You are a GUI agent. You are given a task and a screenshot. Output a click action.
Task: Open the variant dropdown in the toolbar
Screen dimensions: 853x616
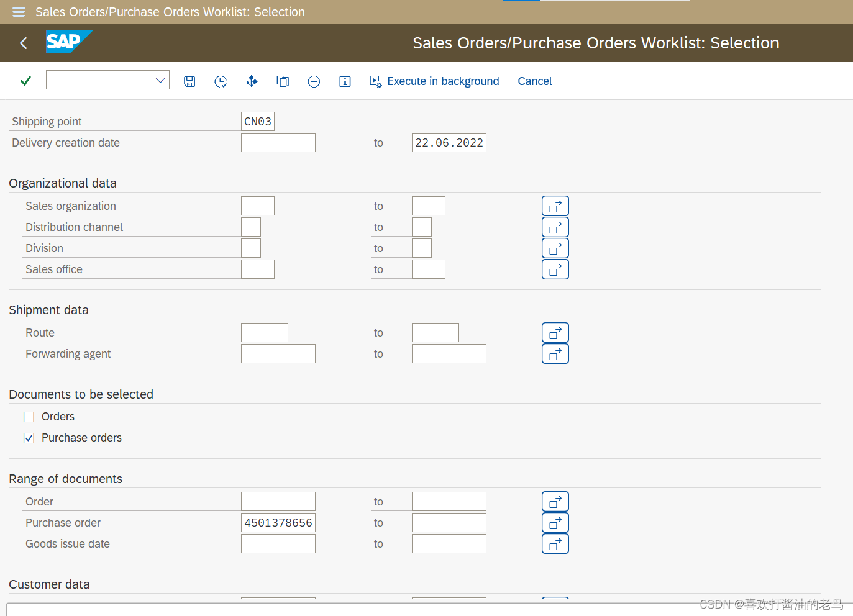160,80
